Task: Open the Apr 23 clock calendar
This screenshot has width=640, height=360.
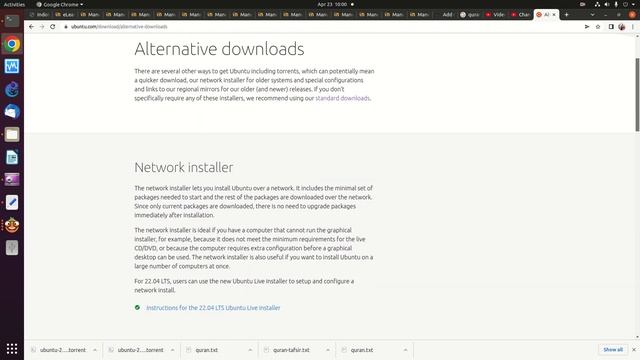Action: [332, 4]
